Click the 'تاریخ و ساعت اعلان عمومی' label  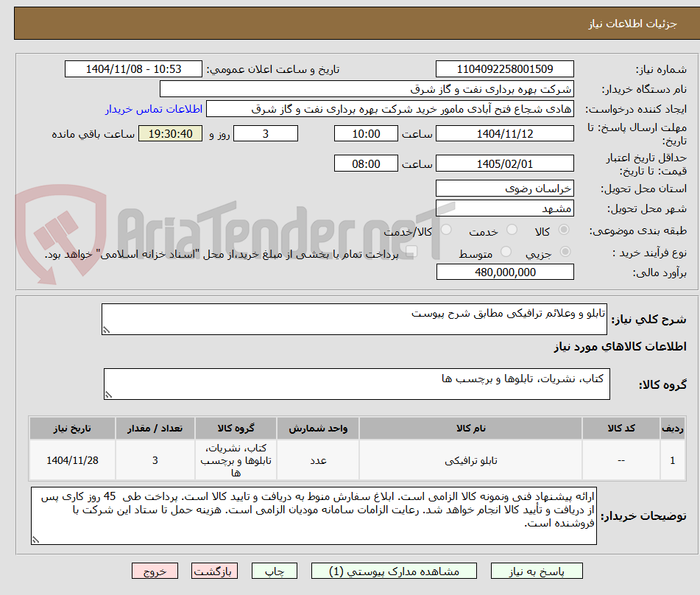pyautogui.click(x=272, y=70)
